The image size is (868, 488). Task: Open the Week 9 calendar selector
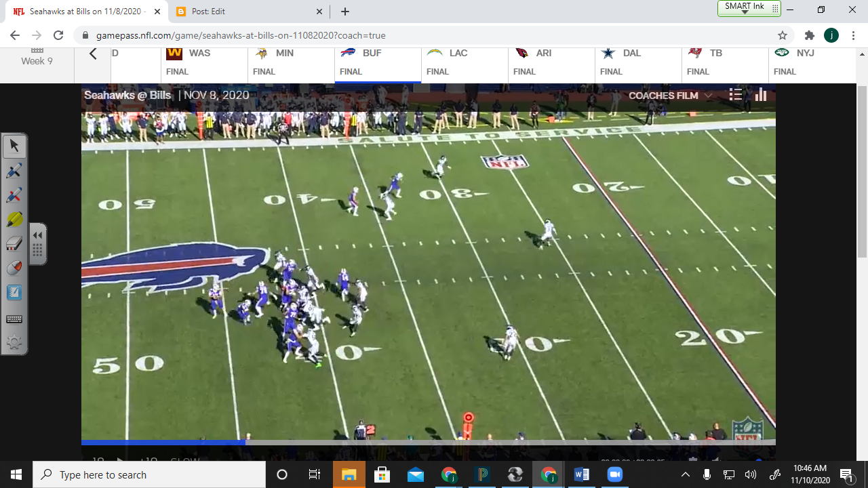click(x=37, y=57)
